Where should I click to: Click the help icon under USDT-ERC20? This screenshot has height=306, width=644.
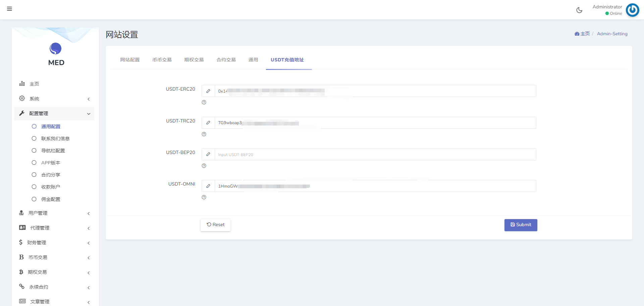[x=204, y=102]
